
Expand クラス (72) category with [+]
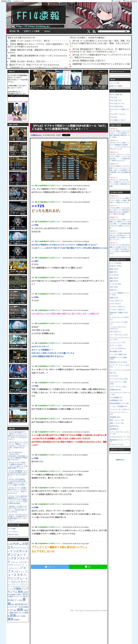[120, 304]
